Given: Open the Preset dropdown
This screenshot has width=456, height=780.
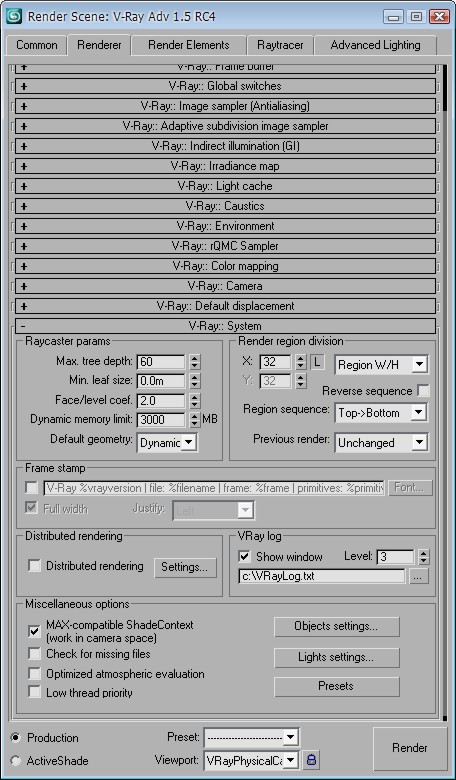Looking at the screenshot, I should (251, 737).
